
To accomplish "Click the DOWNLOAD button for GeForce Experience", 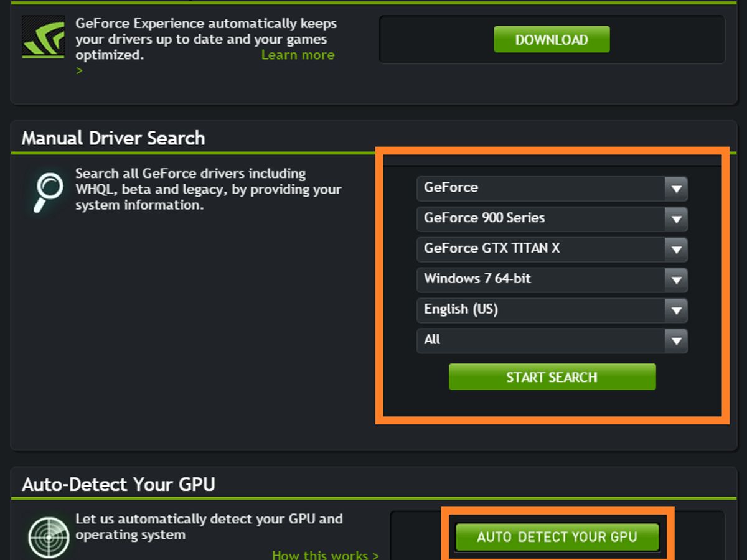I will point(552,40).
